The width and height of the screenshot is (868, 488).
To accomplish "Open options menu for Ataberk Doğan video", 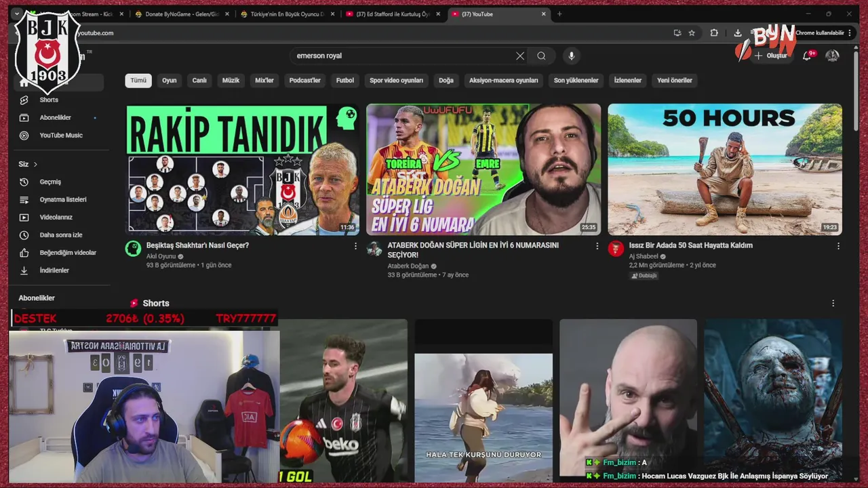I will coord(597,246).
